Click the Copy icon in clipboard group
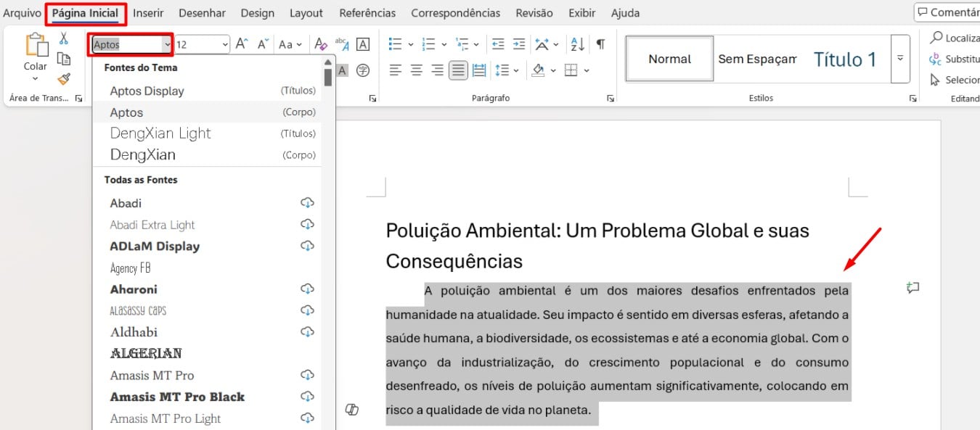 (x=64, y=59)
